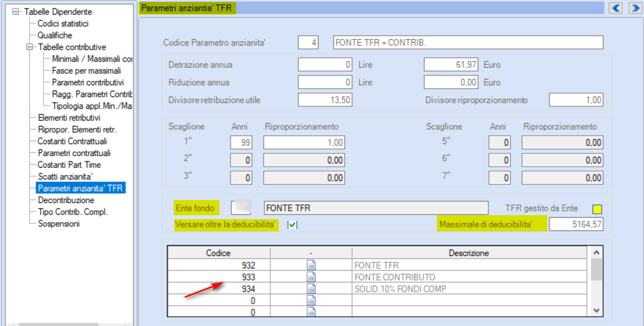This screenshot has width=644, height=326.
Task: Select Costanti Contrattuali in tree
Action: click(72, 141)
